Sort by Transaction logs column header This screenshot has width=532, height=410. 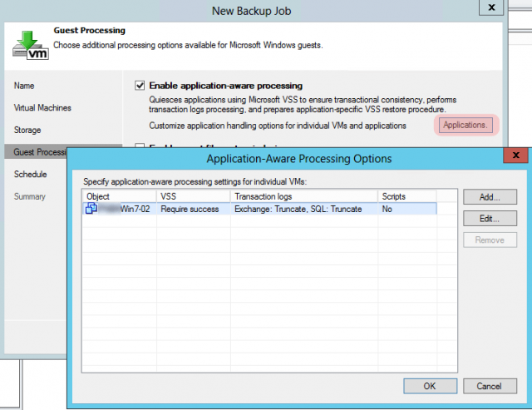pos(304,196)
